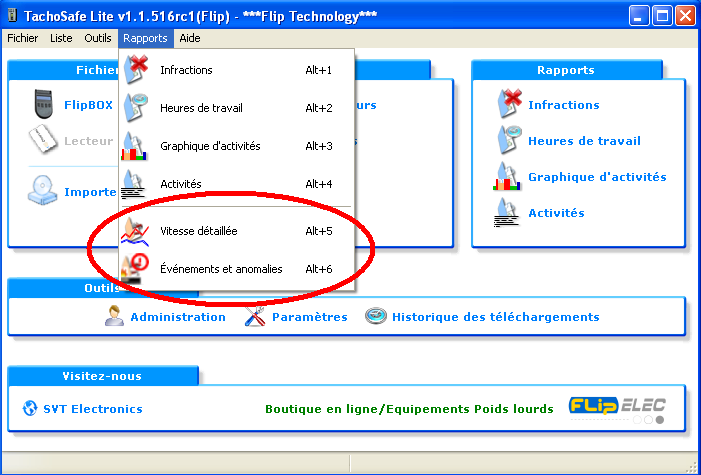
Task: Select Infractions in the open dropdown menu
Action: pos(186,70)
